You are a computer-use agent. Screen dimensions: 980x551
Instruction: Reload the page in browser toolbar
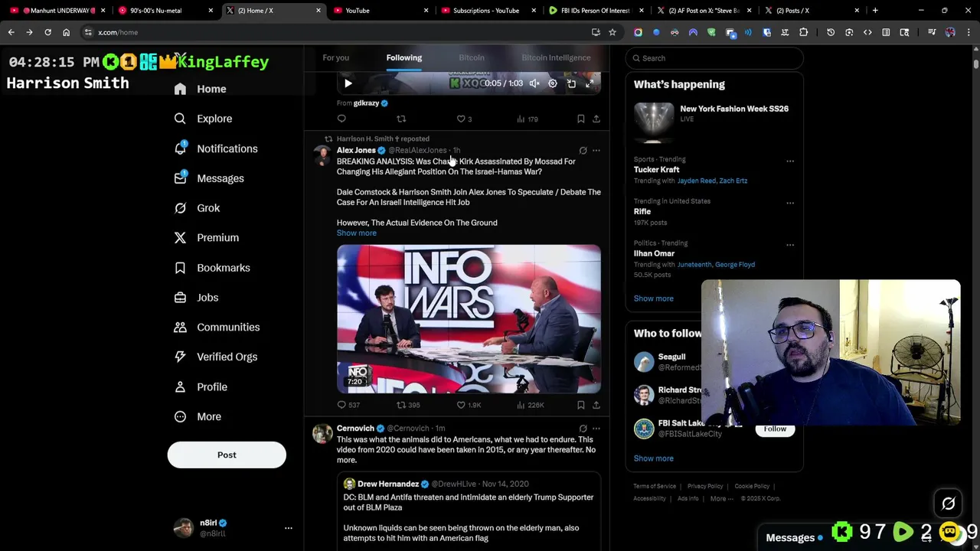click(x=47, y=32)
